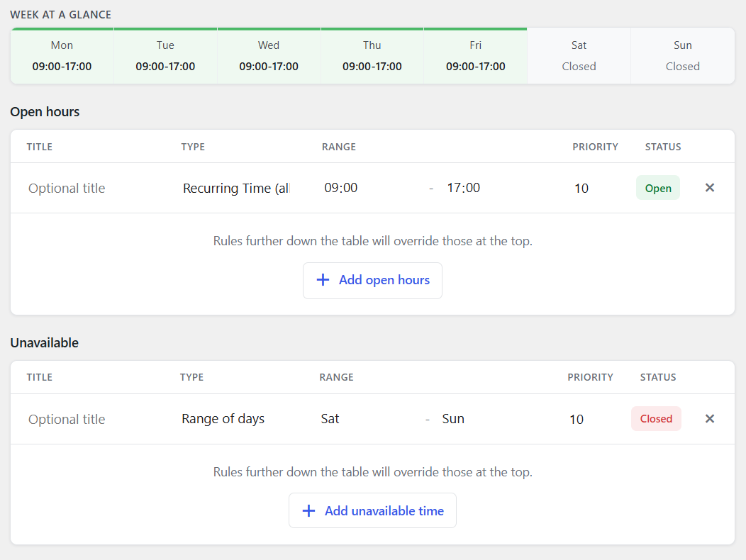Click the WEEK AT A GLANCE label

tap(60, 15)
